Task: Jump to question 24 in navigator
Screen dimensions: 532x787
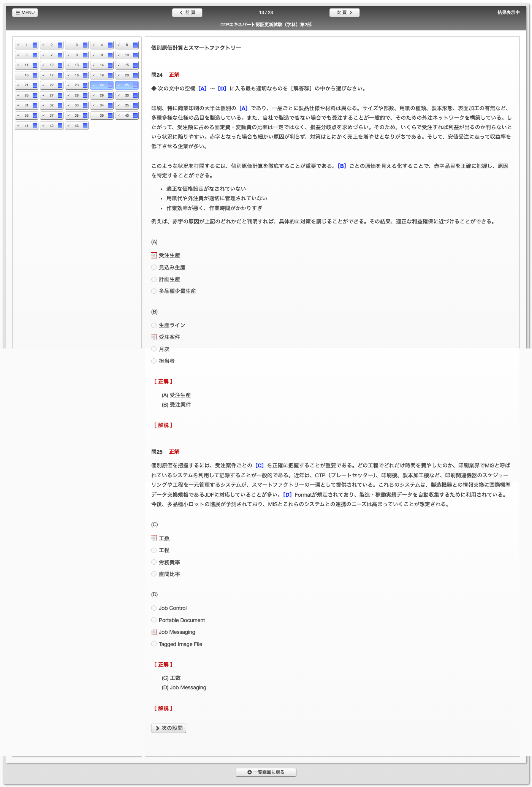Action: click(101, 85)
